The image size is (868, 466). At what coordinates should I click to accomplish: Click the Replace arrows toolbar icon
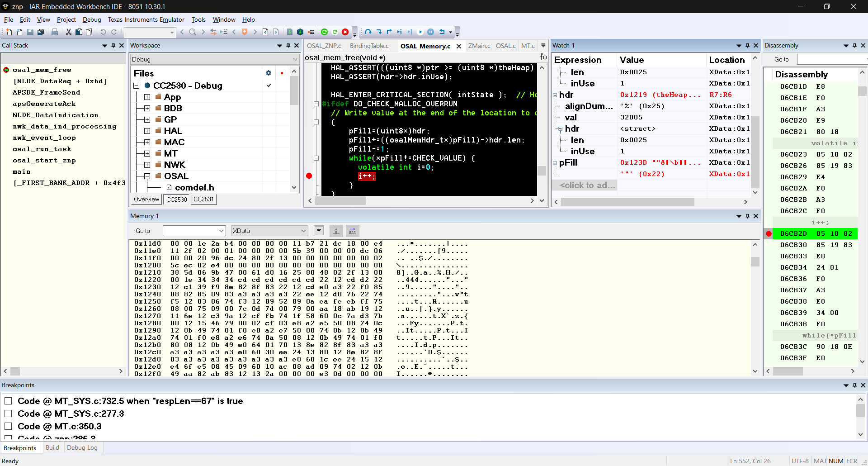[213, 32]
